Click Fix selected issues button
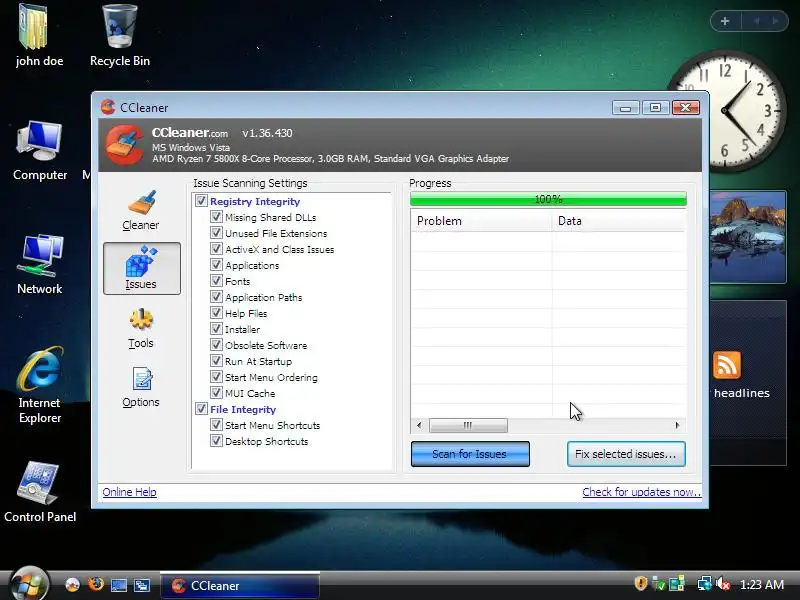This screenshot has height=600, width=800. tap(626, 454)
